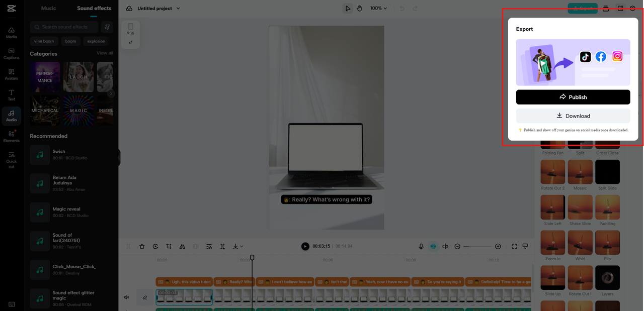Open the Elements sidebar panel
644x311 pixels.
pyautogui.click(x=11, y=136)
